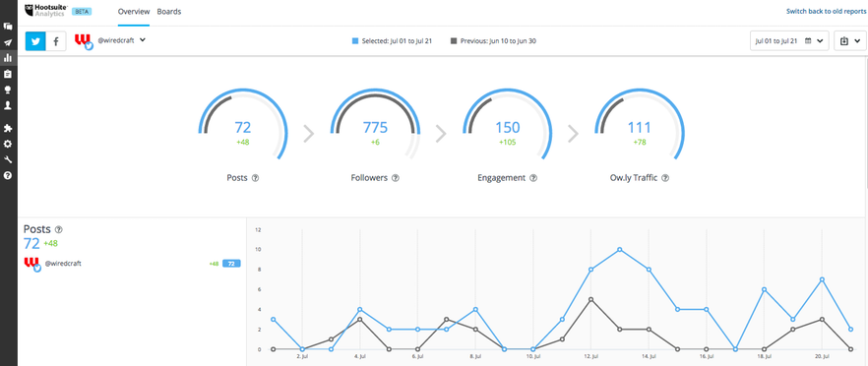Click the Previous: Jun 10 to Jun 30 text
Screen dimensions: 868x366
click(x=498, y=41)
